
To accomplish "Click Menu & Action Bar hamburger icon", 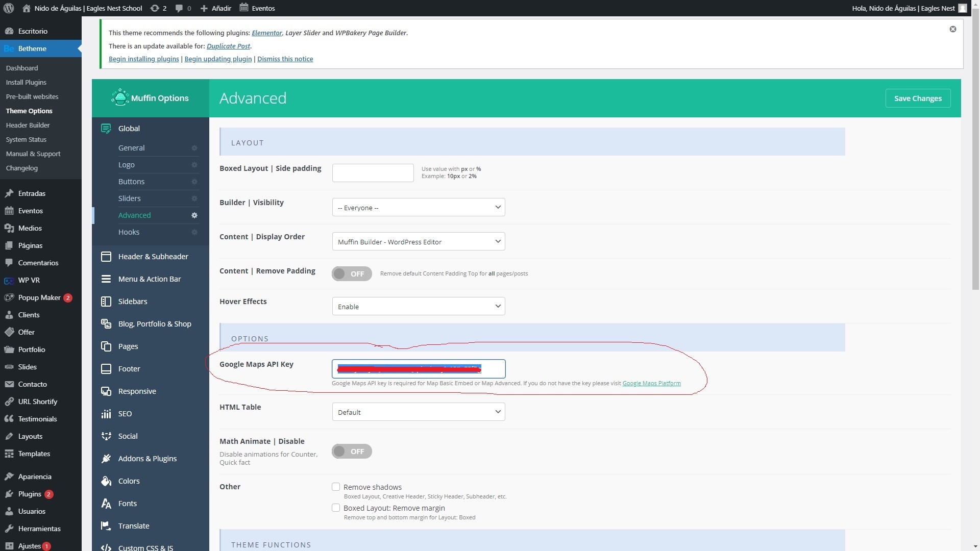I will click(x=106, y=279).
